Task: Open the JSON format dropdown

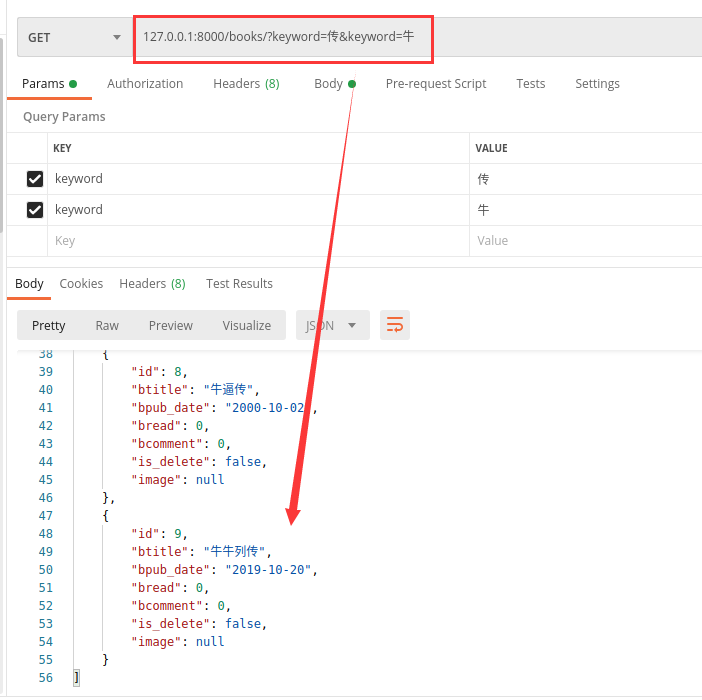Action: tap(333, 325)
